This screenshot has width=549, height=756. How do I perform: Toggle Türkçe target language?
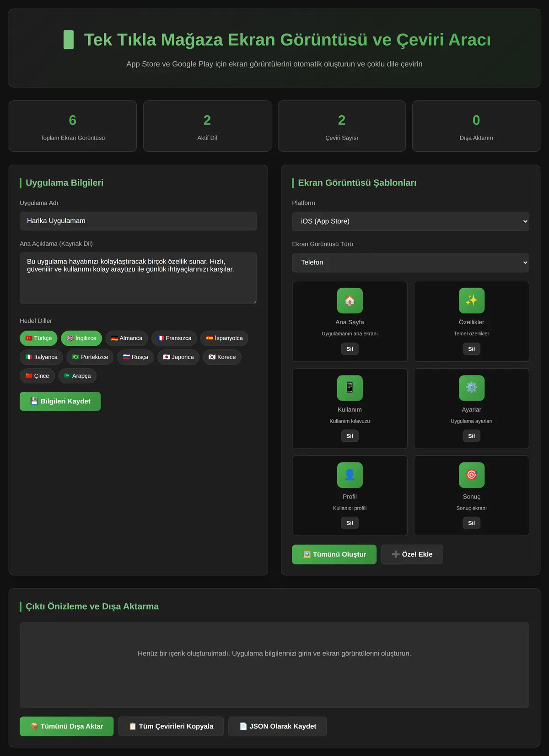pyautogui.click(x=38, y=338)
